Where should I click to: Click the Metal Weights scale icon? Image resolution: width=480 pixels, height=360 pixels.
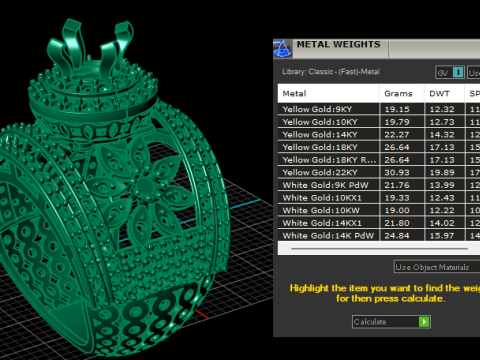coord(283,48)
